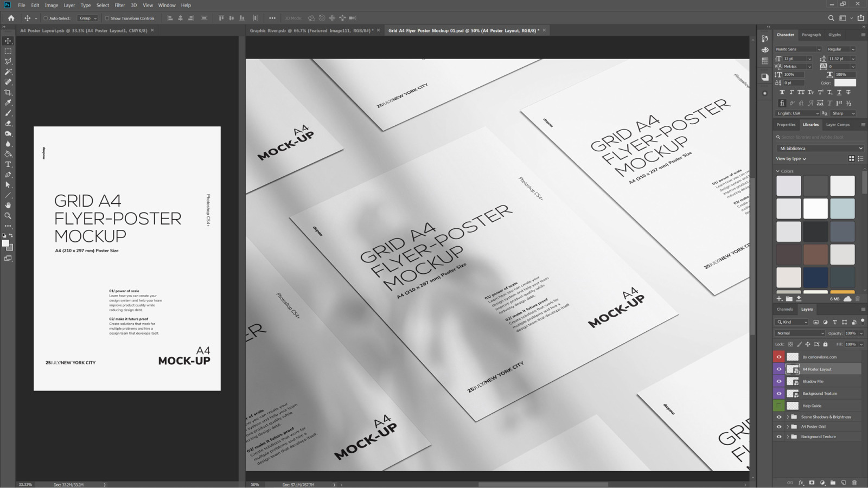Click the Share icon at top right
The image size is (868, 488).
861,18
